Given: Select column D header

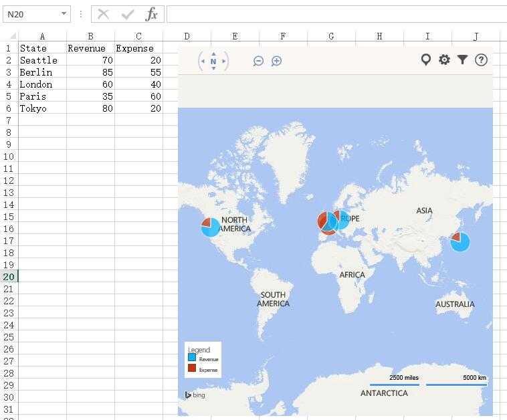Looking at the screenshot, I should tap(187, 36).
